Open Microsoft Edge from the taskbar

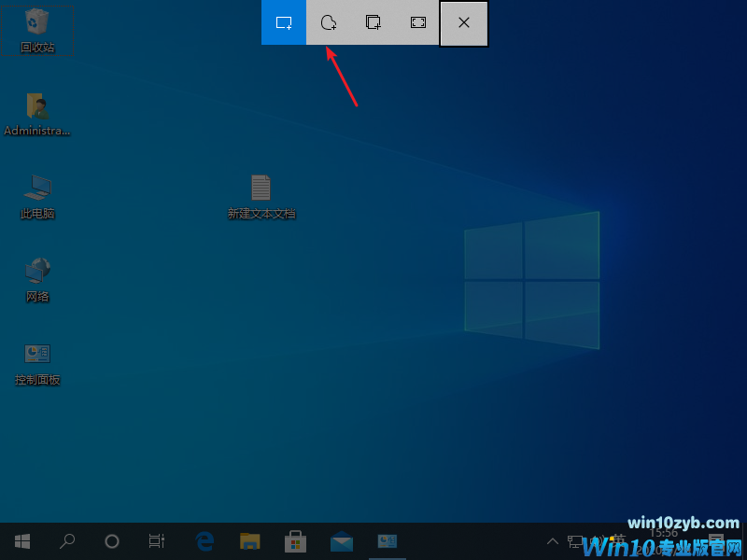(x=204, y=540)
